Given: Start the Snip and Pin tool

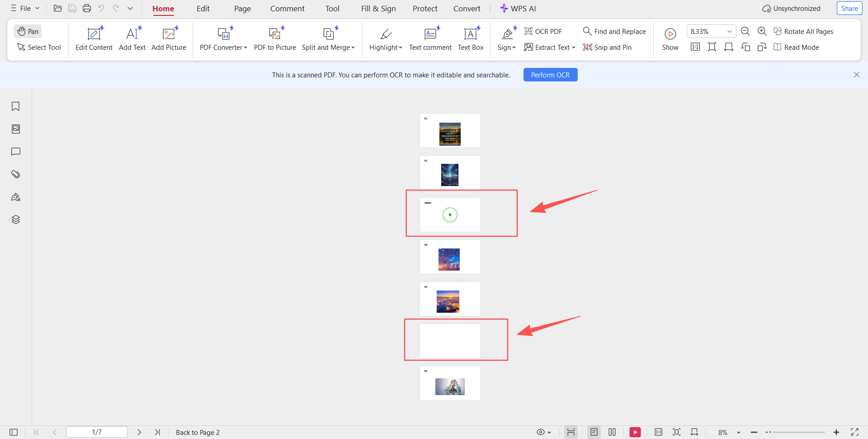Looking at the screenshot, I should [x=607, y=47].
